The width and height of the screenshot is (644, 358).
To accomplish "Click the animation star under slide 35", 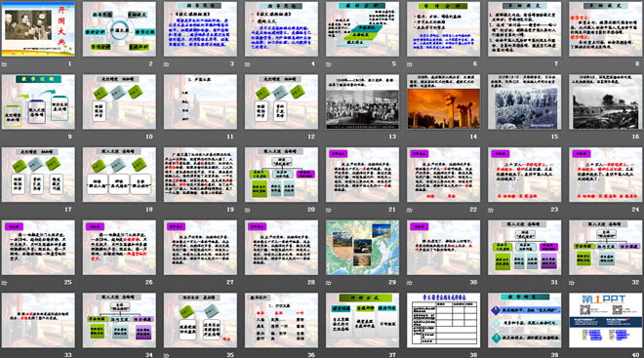I will [x=166, y=355].
